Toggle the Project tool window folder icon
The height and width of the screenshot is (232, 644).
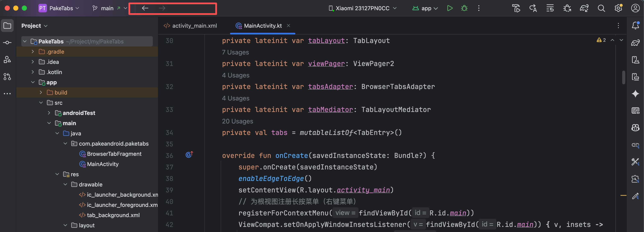tap(7, 26)
